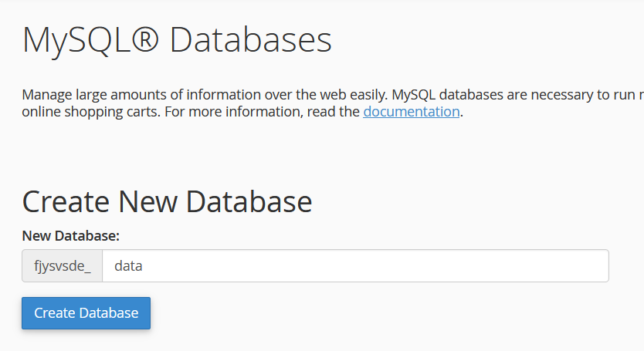Click the 'New Database:' field label

tap(71, 235)
